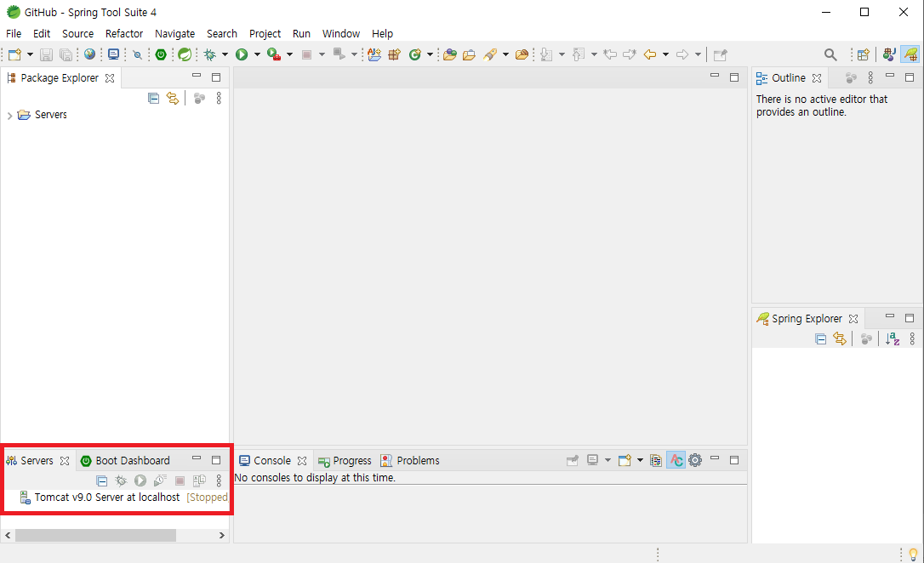Open the Open Console dropdown arrow
Screen dimensions: 924x563
(640, 461)
